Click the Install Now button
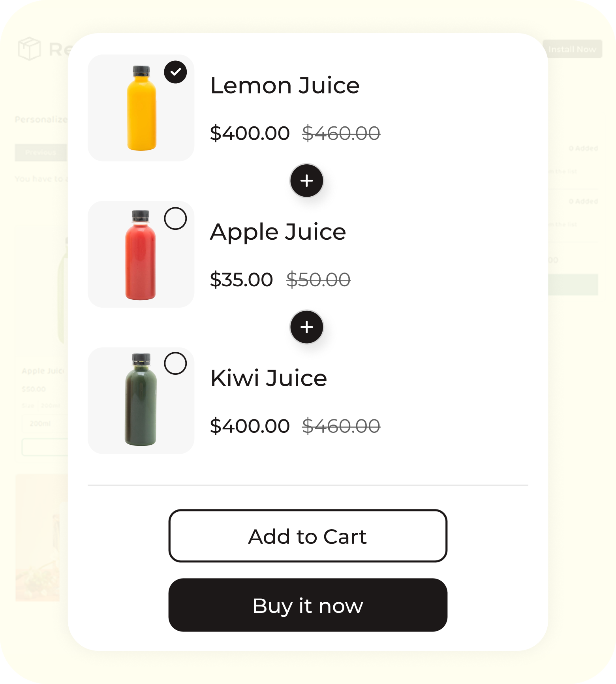Image resolution: width=616 pixels, height=684 pixels. [x=572, y=49]
